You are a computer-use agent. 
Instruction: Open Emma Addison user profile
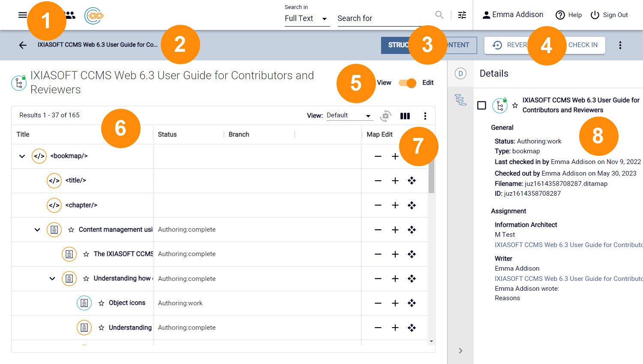(x=513, y=15)
